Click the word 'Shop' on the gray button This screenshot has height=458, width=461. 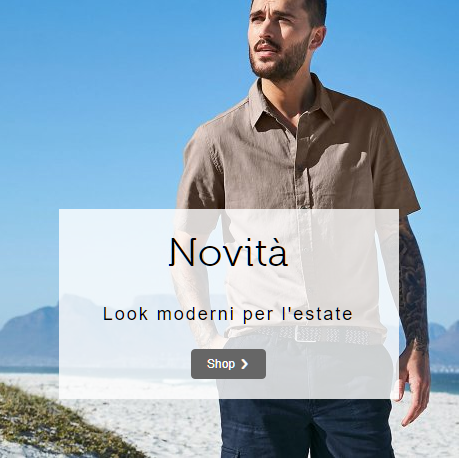pyautogui.click(x=221, y=364)
